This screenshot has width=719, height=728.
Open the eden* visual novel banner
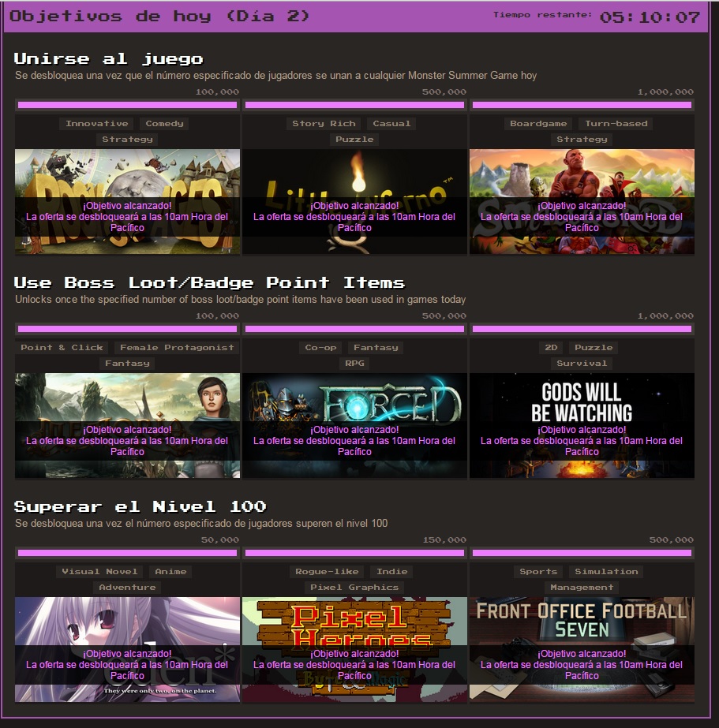(x=127, y=650)
